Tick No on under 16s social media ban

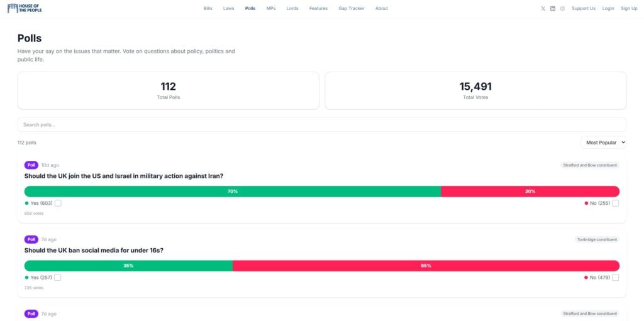615,278
